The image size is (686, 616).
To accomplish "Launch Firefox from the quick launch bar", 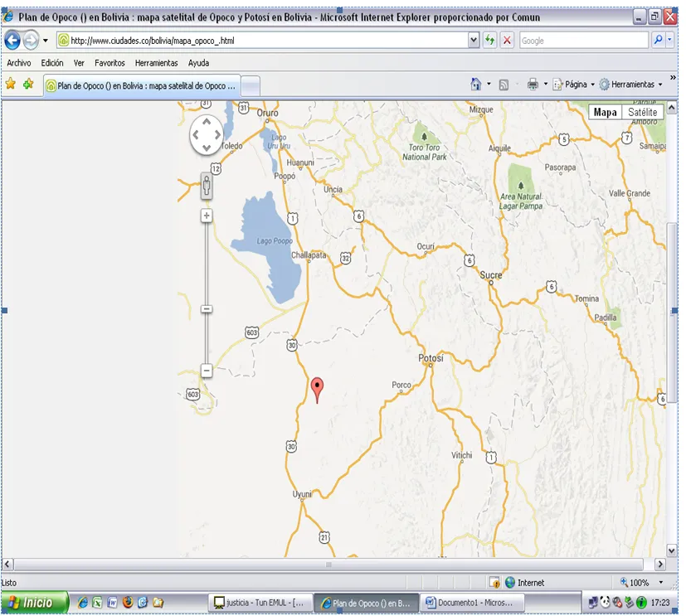I will [128, 603].
